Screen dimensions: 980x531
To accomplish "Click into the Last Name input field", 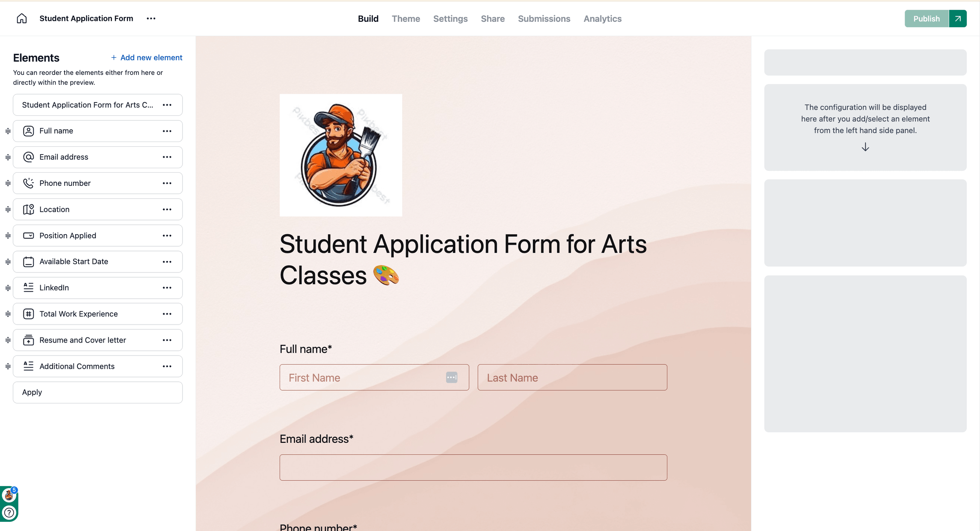I will tap(572, 377).
